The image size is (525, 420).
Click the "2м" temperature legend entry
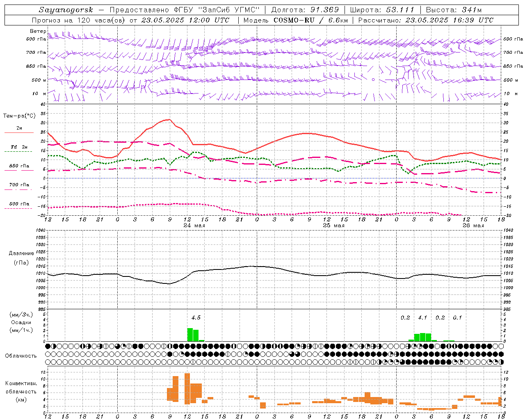(x=19, y=128)
